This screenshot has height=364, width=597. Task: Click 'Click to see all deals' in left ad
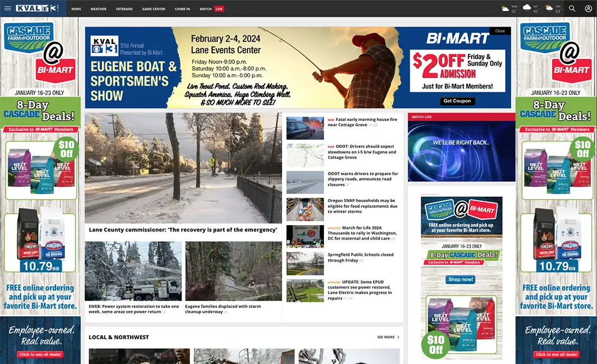click(x=40, y=354)
